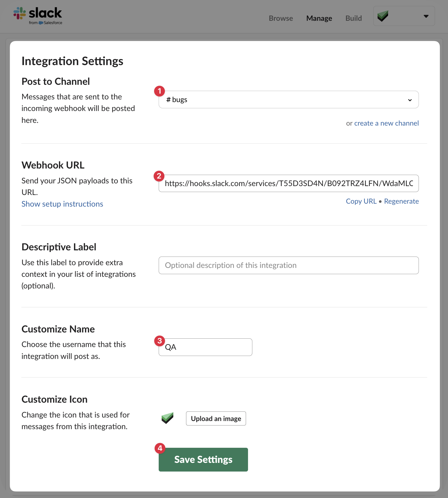Image resolution: width=448 pixels, height=498 pixels.
Task: Click the Customize Name field containing QA
Action: click(205, 347)
